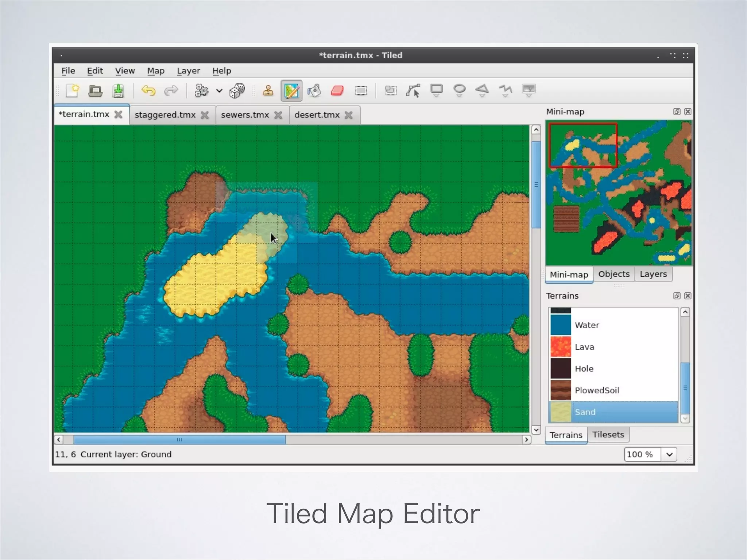The width and height of the screenshot is (747, 560).
Task: Click the 100 % zoom field
Action: 643,454
